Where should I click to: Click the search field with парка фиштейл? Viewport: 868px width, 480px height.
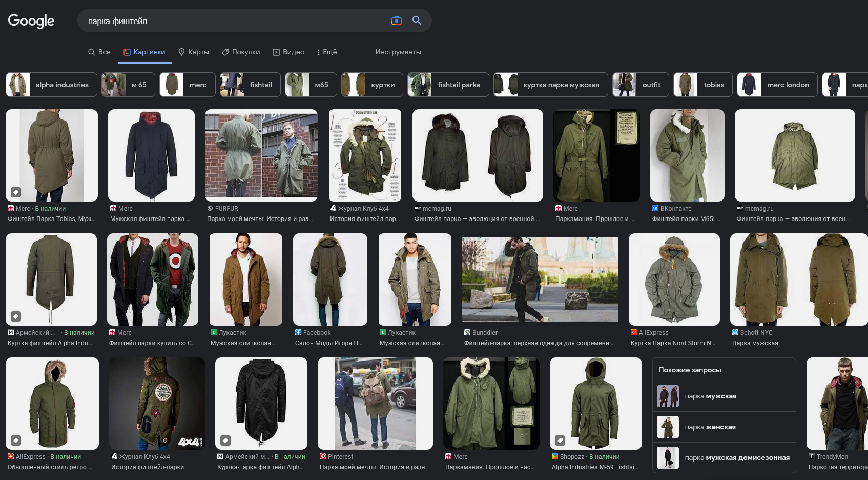[231, 21]
